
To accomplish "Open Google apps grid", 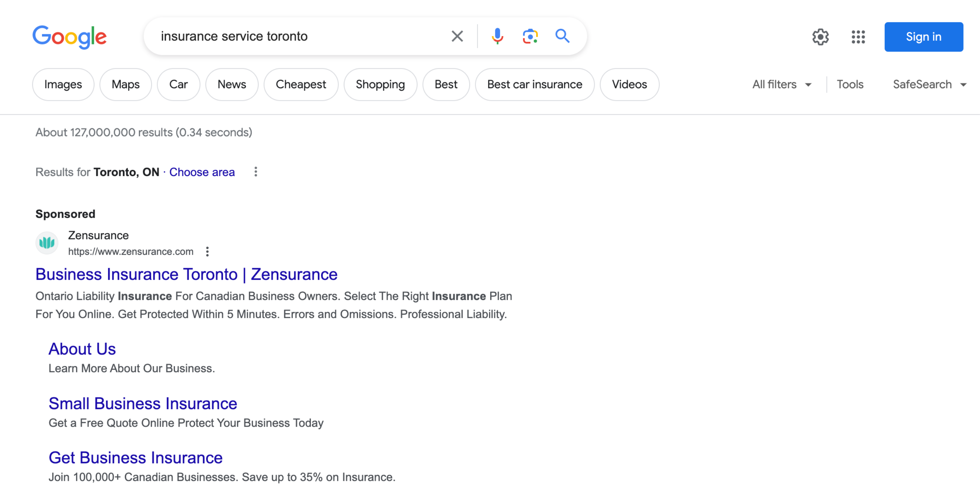I will (858, 37).
